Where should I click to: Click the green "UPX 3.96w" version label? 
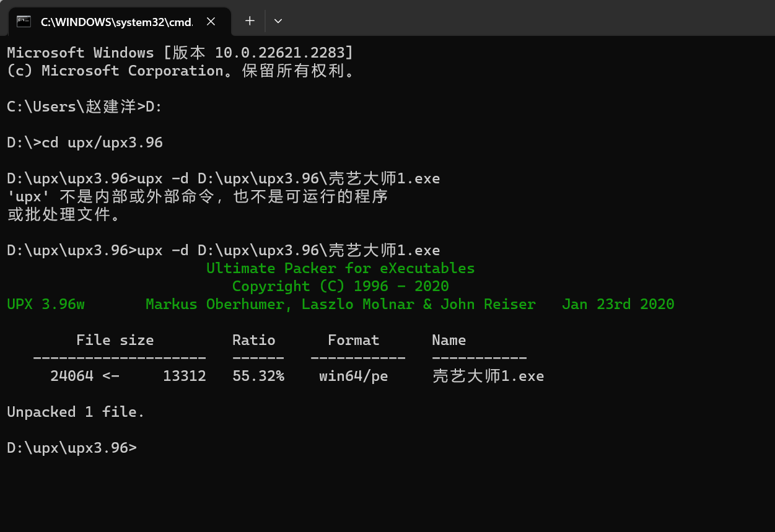pos(46,304)
